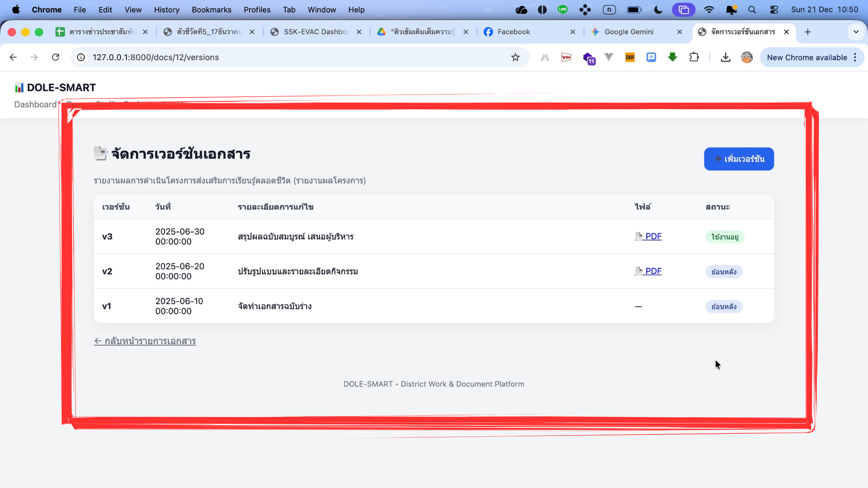
Task: Open macOS Spotlight search icon
Action: [752, 9]
